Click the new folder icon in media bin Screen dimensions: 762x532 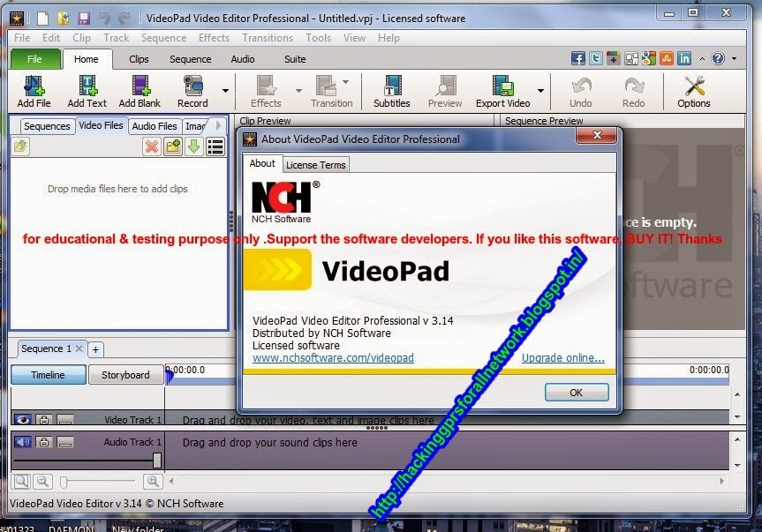(173, 146)
